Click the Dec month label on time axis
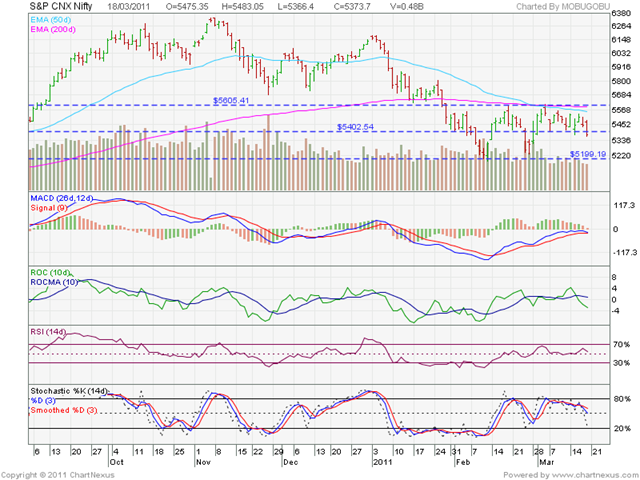640x480 pixels. point(291,462)
